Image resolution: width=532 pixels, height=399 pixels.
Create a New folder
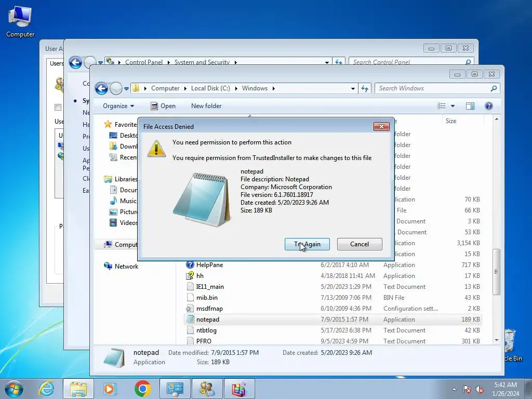tap(206, 106)
